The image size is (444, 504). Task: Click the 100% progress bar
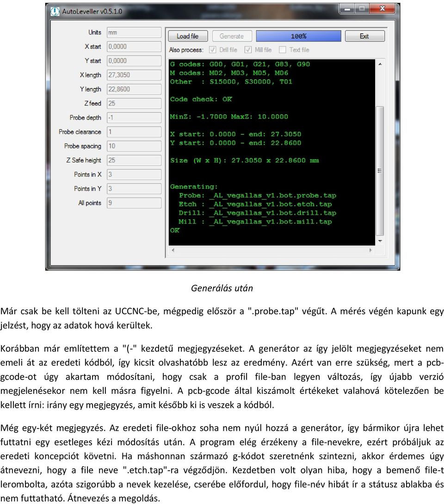(x=298, y=36)
